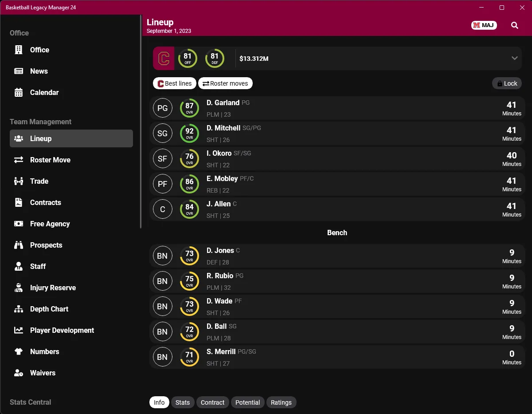Open the search magnifier icon

(515, 25)
